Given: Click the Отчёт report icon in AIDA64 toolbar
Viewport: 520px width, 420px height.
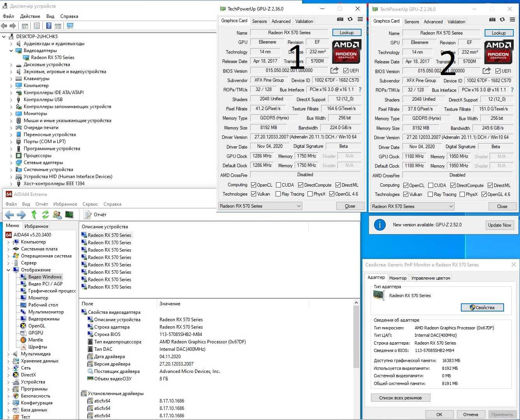Looking at the screenshot, I should (x=87, y=215).
